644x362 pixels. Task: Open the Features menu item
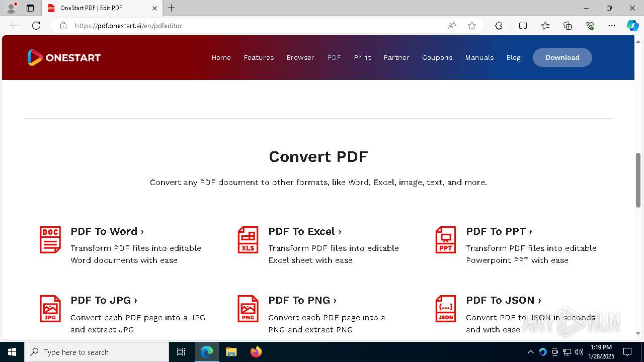click(x=259, y=57)
